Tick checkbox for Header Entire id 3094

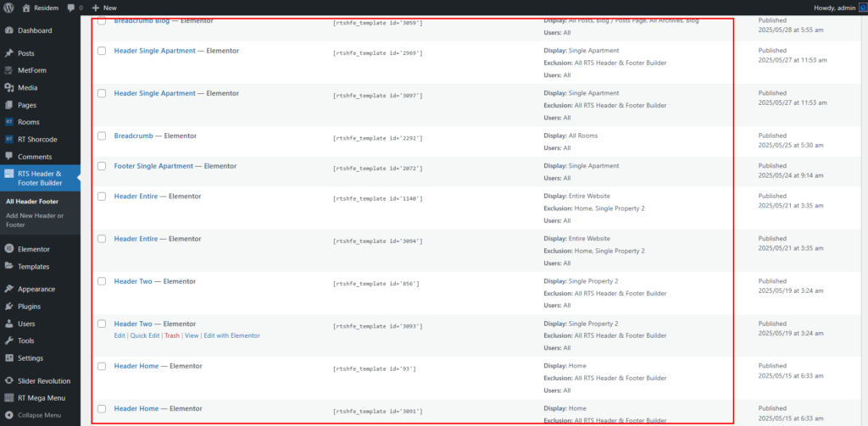pyautogui.click(x=102, y=239)
